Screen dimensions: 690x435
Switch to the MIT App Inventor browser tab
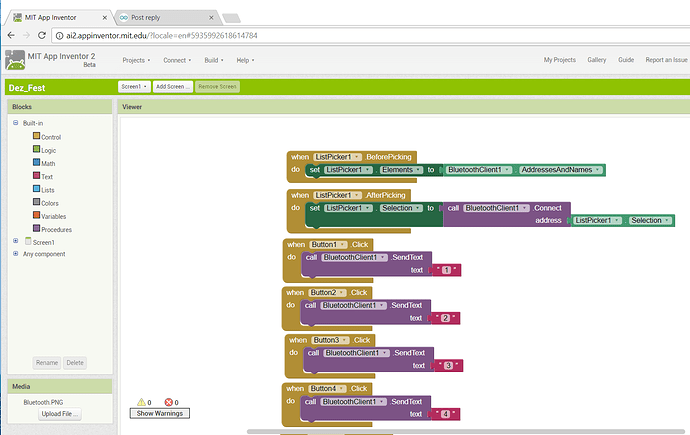coord(59,18)
